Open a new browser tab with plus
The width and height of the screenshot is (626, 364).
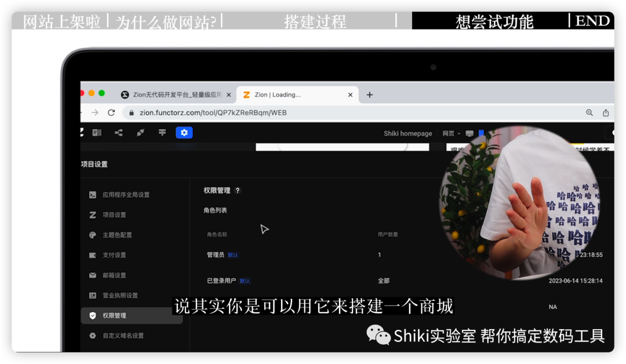point(370,94)
